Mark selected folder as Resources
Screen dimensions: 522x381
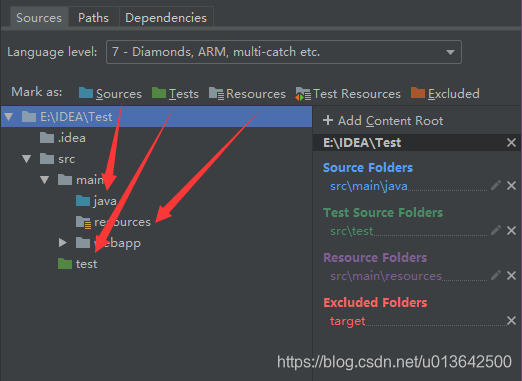point(247,94)
